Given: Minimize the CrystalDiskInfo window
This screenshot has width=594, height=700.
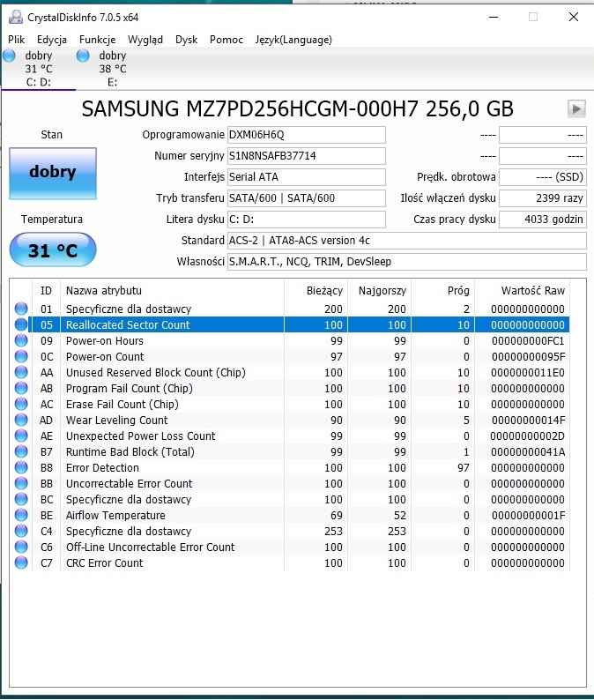Looking at the screenshot, I should (494, 17).
